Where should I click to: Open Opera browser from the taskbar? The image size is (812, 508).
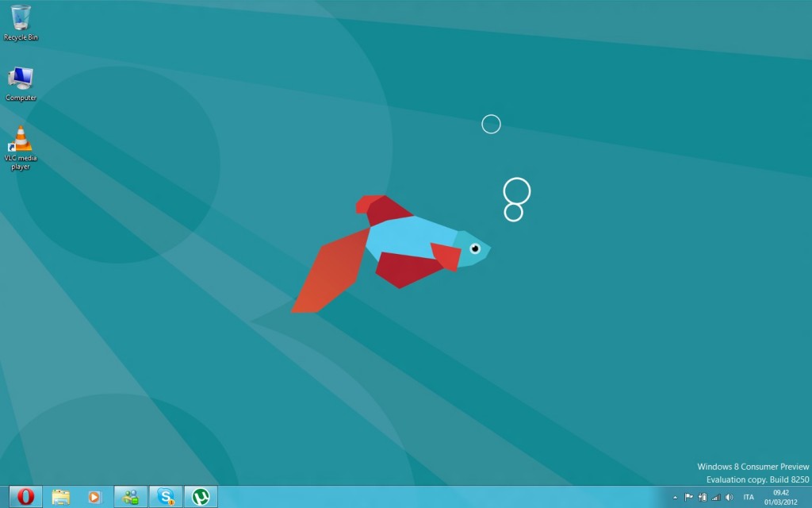(x=25, y=497)
